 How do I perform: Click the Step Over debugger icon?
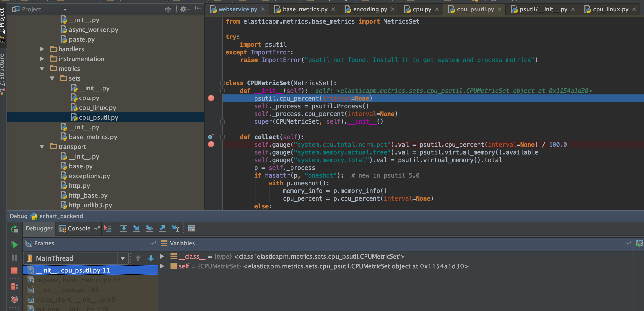[x=124, y=228]
